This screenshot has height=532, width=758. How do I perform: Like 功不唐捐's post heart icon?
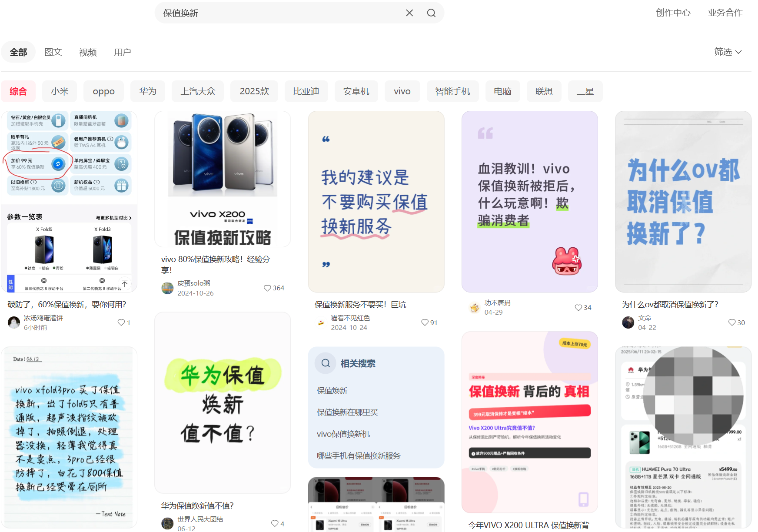[x=578, y=308]
